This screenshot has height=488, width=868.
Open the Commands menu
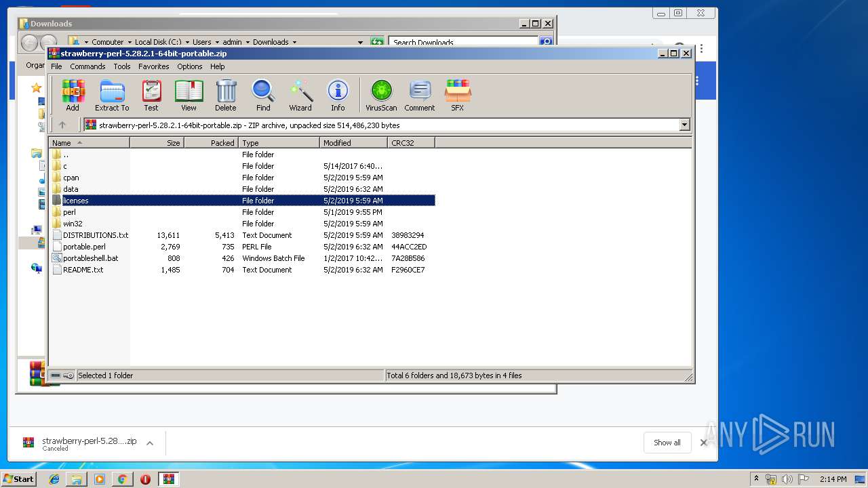click(87, 66)
